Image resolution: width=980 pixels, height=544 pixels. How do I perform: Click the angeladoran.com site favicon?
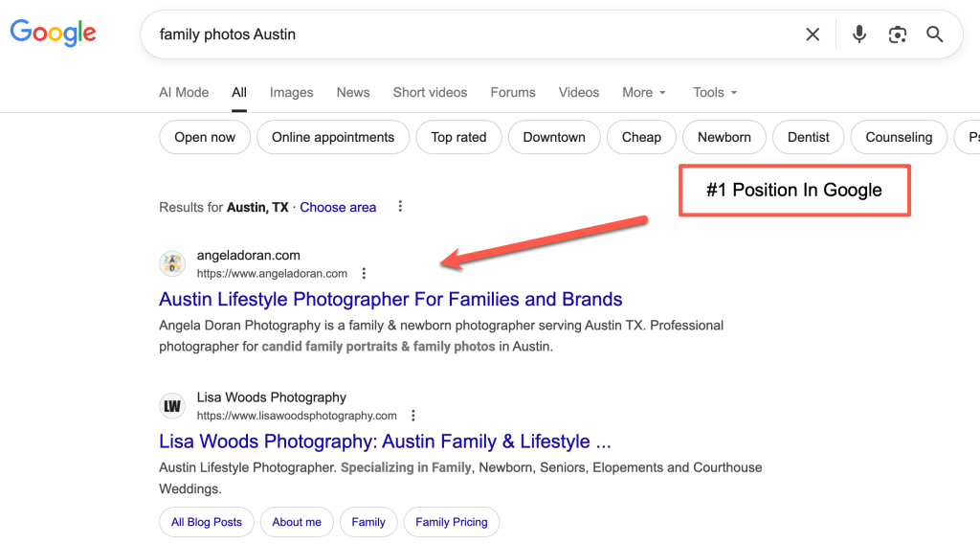(x=172, y=264)
